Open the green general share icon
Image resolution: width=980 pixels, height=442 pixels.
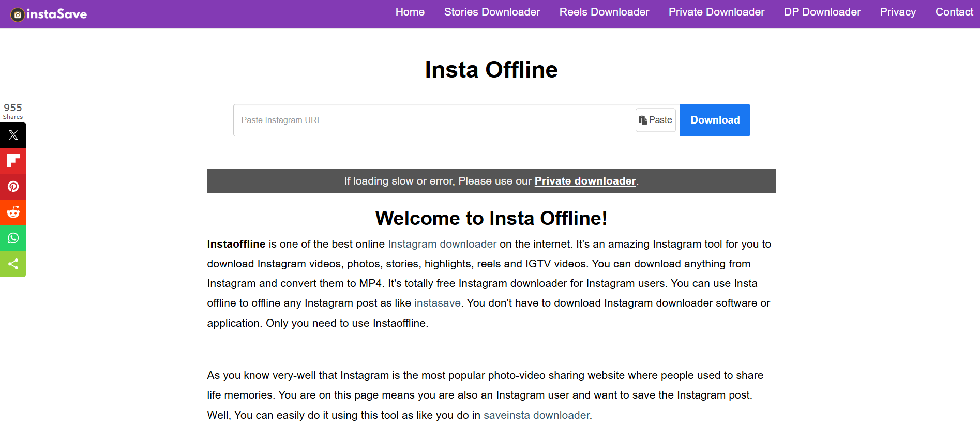[x=13, y=264]
